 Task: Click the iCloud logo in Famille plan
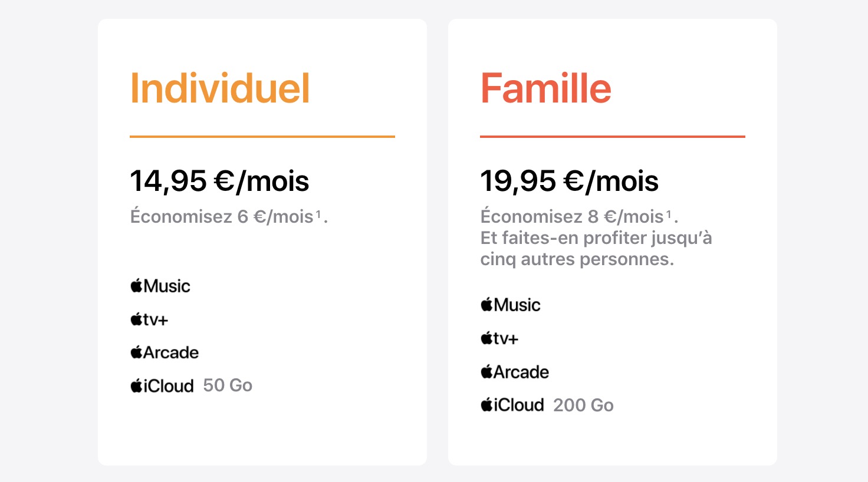click(512, 405)
